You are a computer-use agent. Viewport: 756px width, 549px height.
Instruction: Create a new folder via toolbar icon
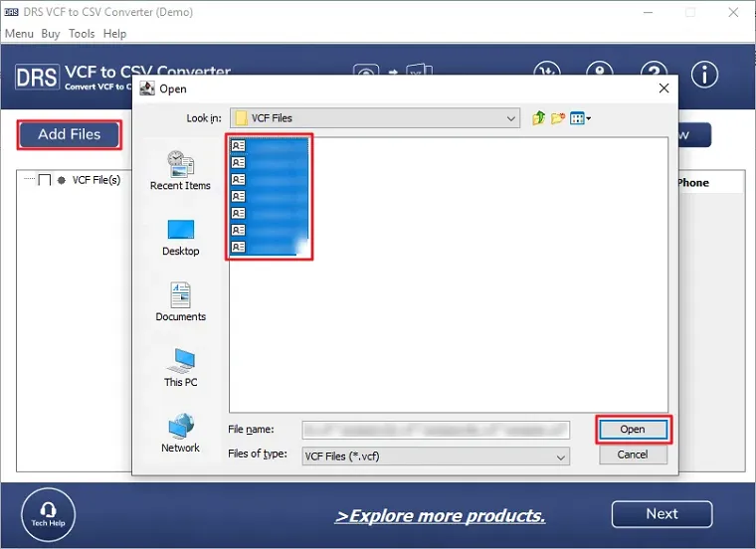(558, 117)
